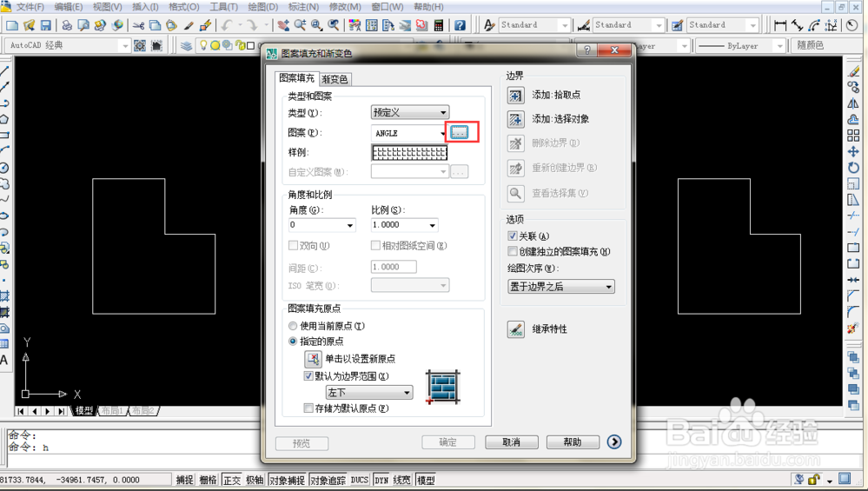Enable 创建独立的图案填充 checkbox
The height and width of the screenshot is (491, 868).
tap(513, 252)
